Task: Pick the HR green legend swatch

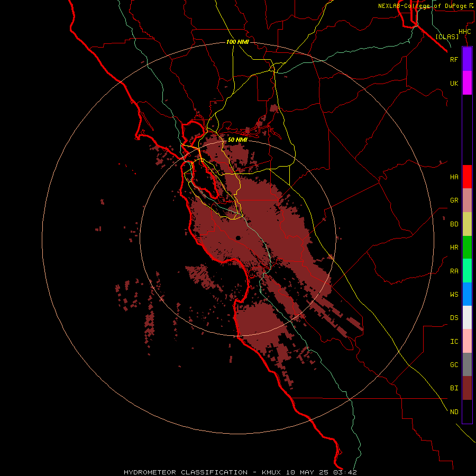Action: 467,247
